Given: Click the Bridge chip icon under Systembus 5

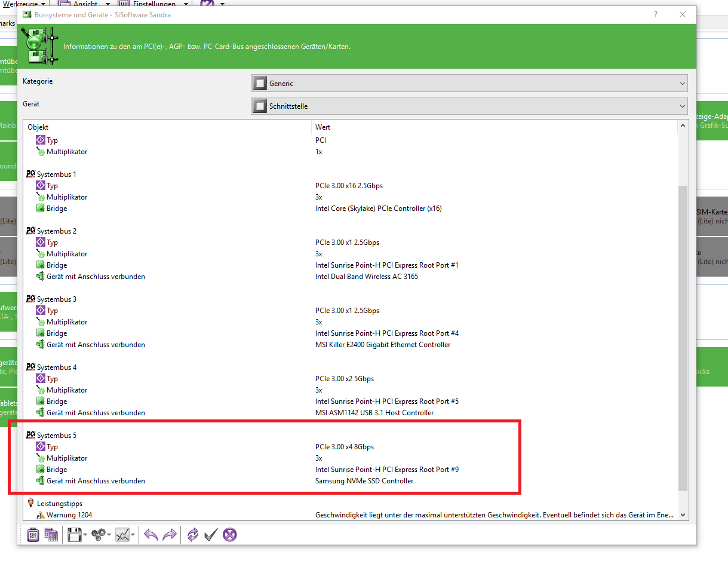Looking at the screenshot, I should click(x=41, y=469).
